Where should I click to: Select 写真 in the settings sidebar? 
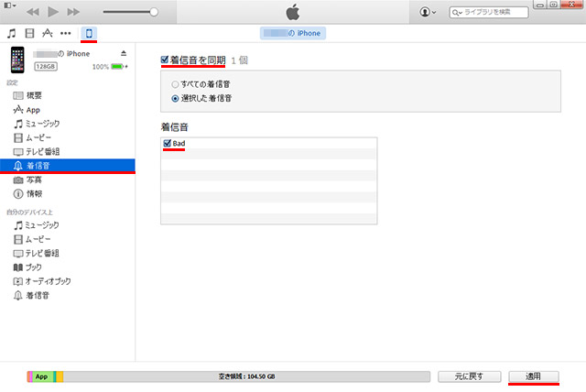coord(33,180)
